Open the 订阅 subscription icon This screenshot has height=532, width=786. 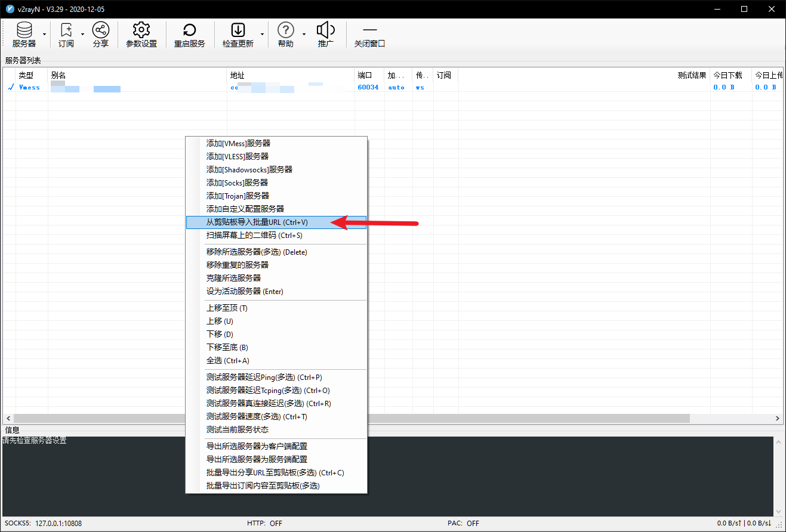pos(66,35)
